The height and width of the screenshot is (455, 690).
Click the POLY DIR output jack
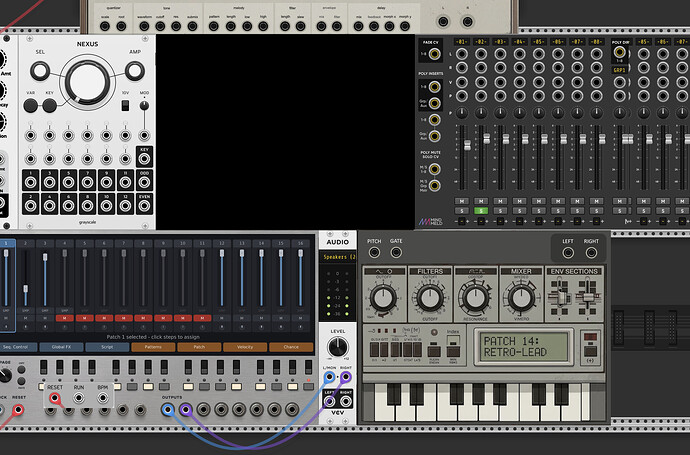[x=620, y=53]
